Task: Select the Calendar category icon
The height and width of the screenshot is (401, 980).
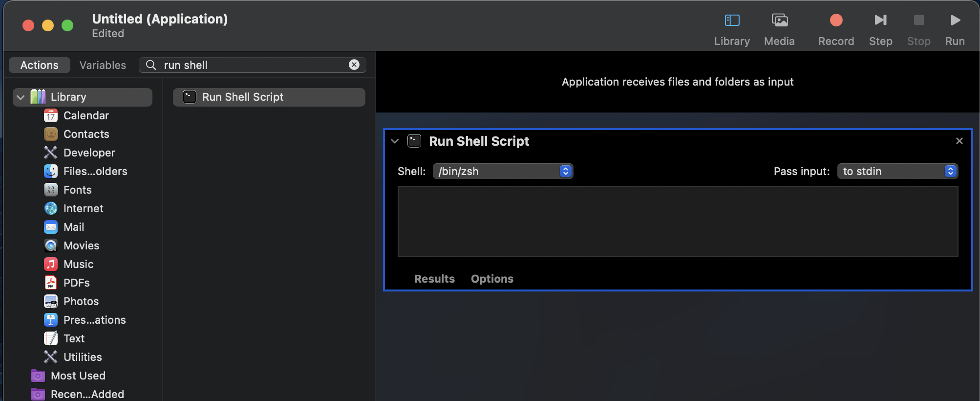Action: point(51,116)
